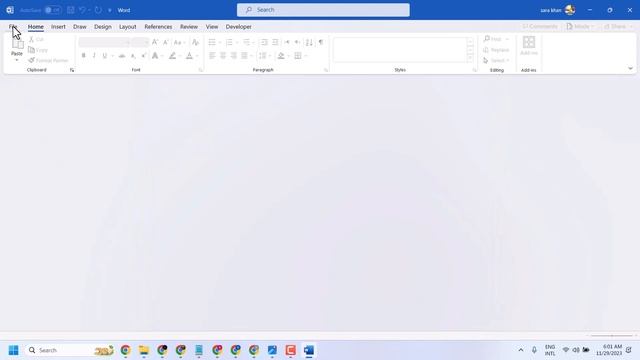This screenshot has height=360, width=640.
Task: Toggle the AutoSave switch
Action: (x=53, y=10)
